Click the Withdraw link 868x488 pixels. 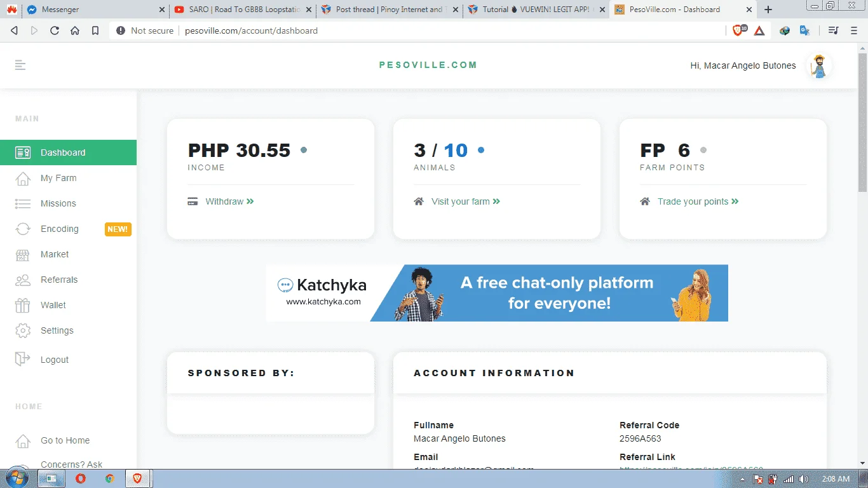point(229,201)
